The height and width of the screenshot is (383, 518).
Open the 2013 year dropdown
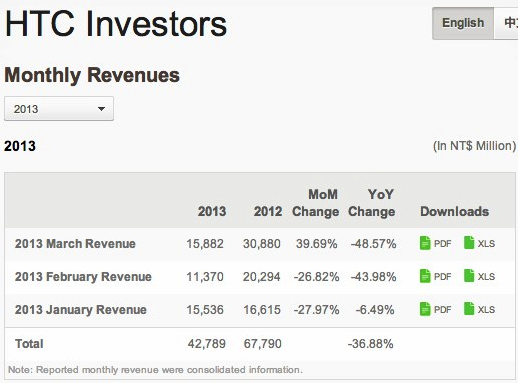coord(59,109)
